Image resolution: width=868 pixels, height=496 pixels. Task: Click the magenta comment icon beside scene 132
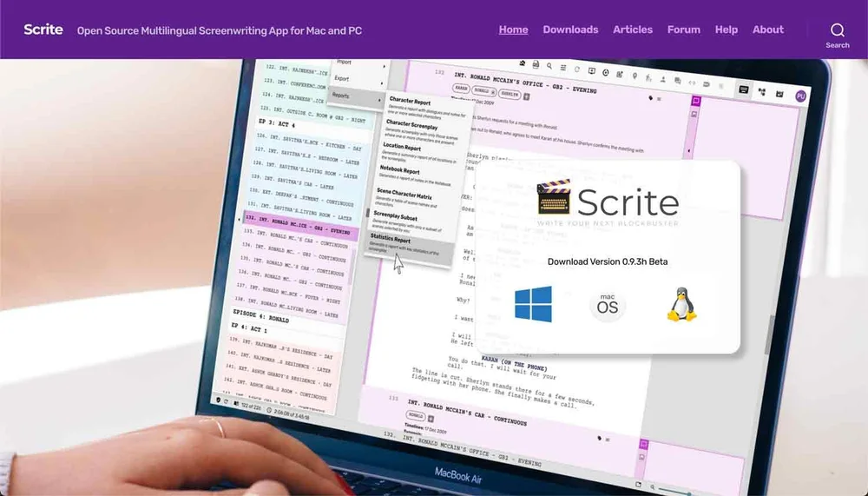[696, 101]
